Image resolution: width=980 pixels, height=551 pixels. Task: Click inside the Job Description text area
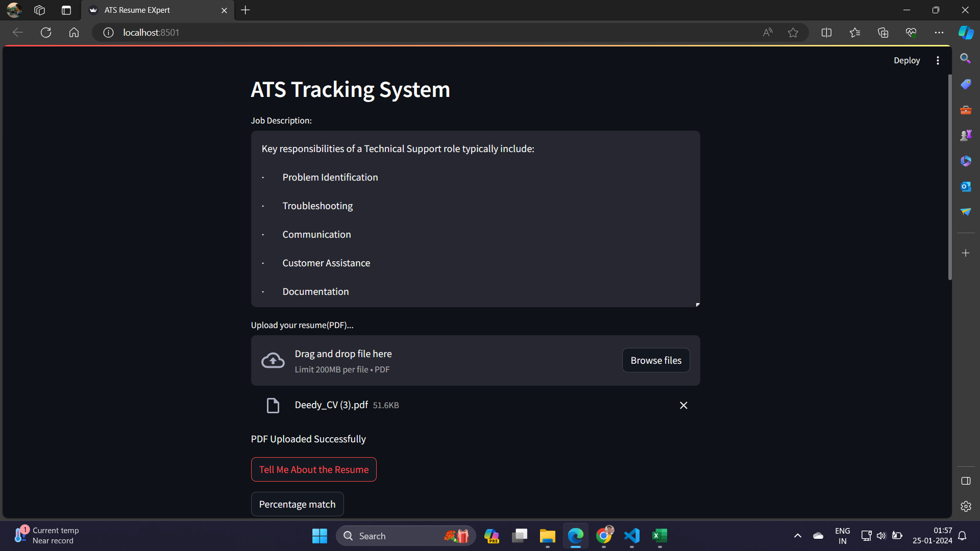(x=475, y=219)
